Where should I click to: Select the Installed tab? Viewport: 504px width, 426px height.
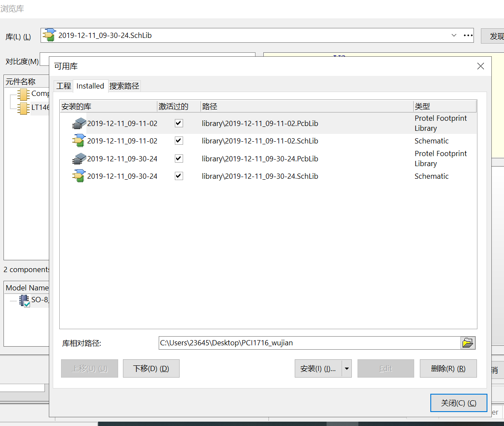[x=90, y=86]
